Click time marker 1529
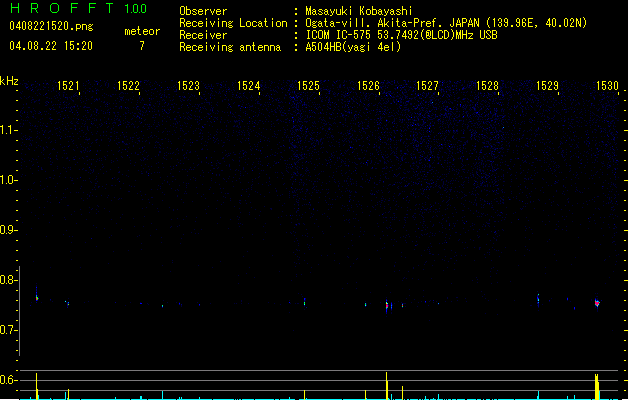629x400 pixels. pyautogui.click(x=547, y=86)
